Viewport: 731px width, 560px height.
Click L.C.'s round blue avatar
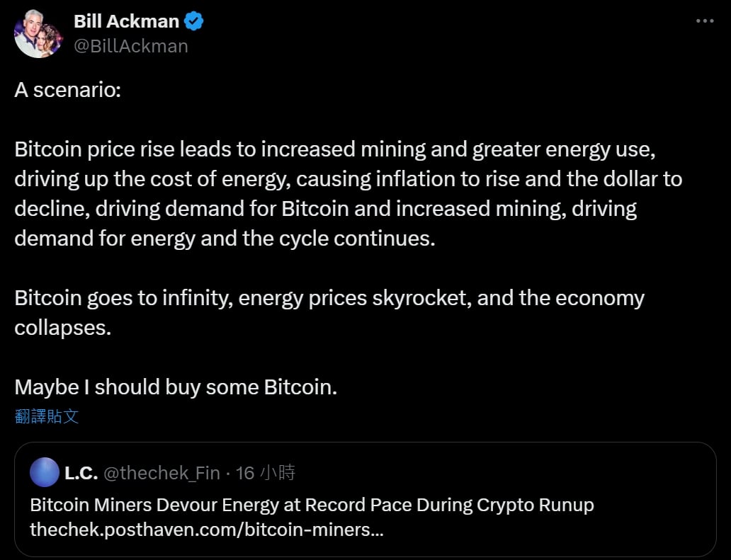[45, 472]
